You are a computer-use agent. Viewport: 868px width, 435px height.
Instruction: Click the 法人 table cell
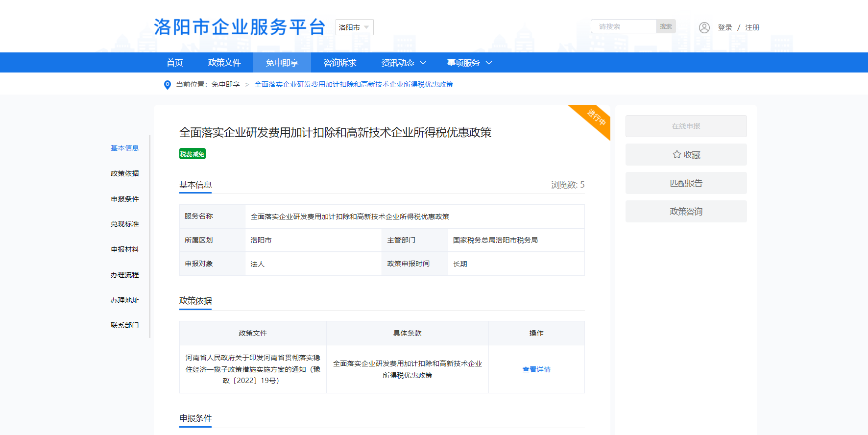click(313, 264)
